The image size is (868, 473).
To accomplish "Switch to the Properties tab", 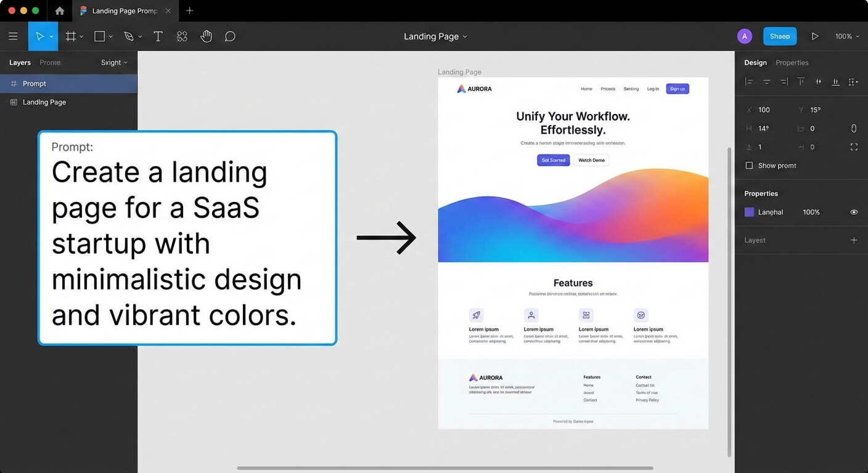I will click(x=792, y=62).
